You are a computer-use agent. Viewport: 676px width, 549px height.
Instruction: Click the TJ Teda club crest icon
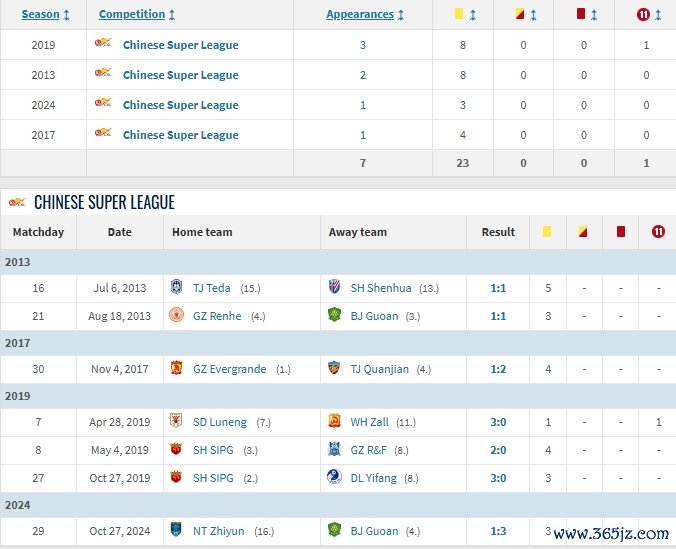(x=177, y=288)
